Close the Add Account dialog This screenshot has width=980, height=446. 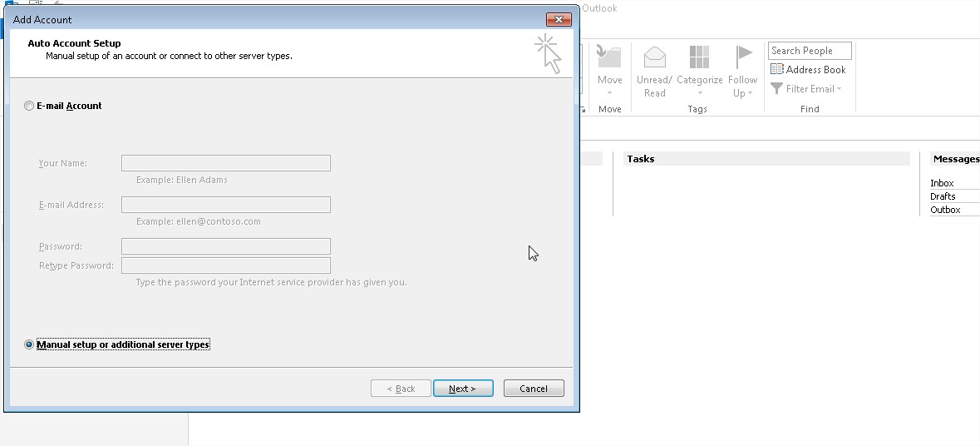coord(558,19)
